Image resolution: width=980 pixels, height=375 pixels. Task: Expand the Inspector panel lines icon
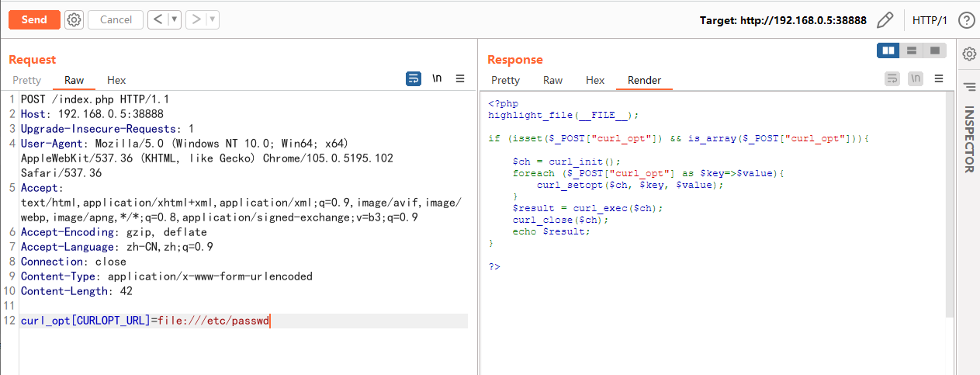tap(969, 86)
